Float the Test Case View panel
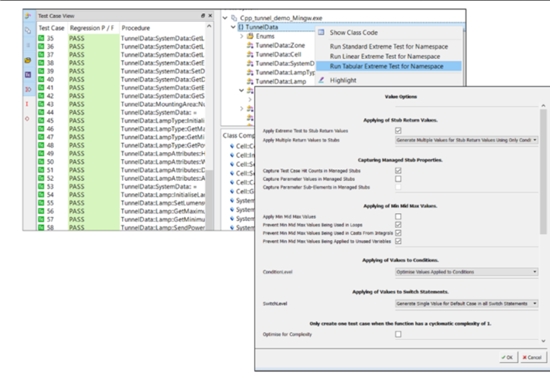The width and height of the screenshot is (550, 378). click(203, 16)
